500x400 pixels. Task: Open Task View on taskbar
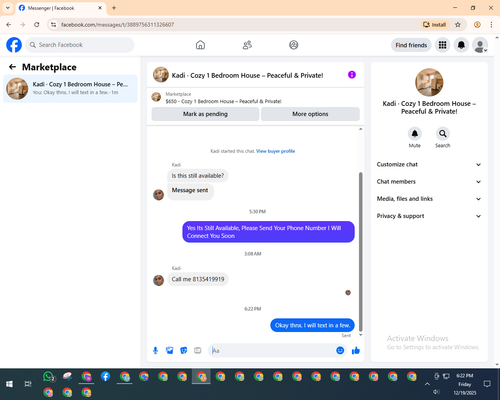[28, 384]
